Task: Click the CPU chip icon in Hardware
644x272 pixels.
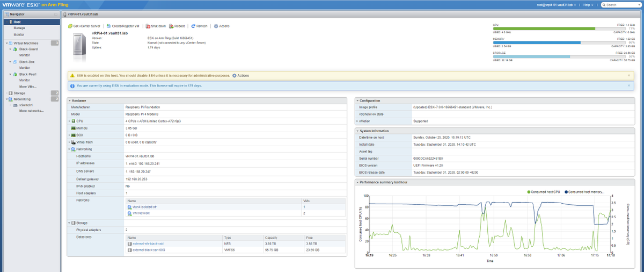Action: pos(74,121)
